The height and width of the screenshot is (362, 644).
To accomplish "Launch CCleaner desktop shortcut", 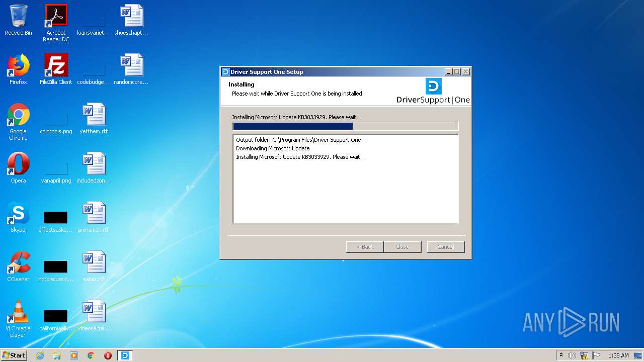I will pos(18,267).
